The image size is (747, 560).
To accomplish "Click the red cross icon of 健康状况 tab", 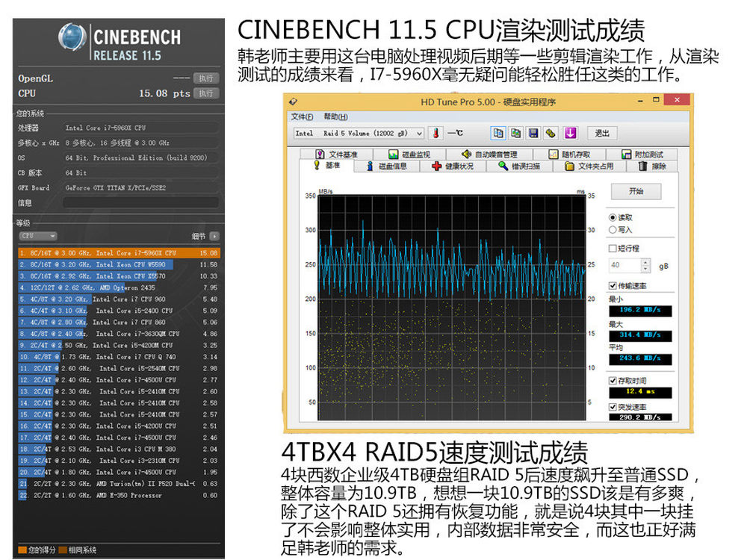I will pos(436,166).
